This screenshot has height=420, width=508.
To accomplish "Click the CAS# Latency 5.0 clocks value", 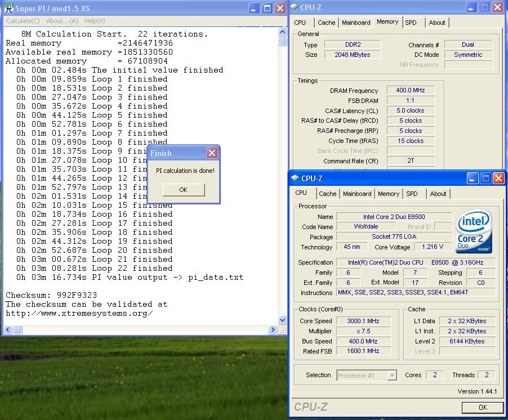I will click(x=411, y=110).
